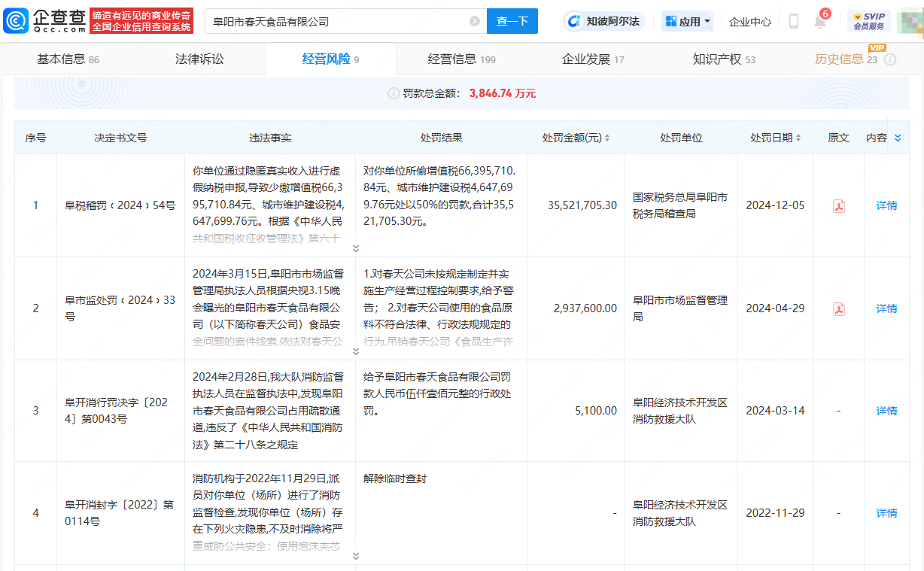Click the amount 5,100.00

[x=594, y=411]
